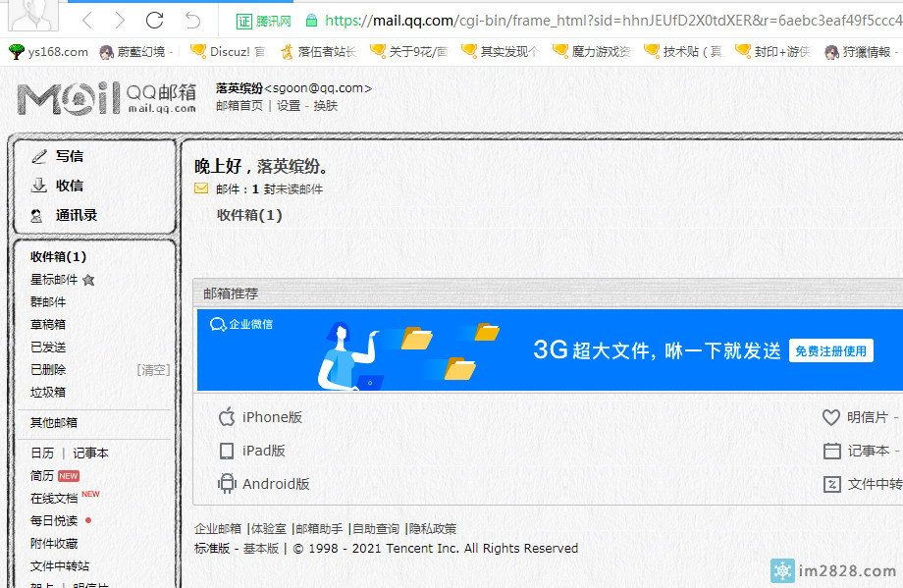Open the 草稿箱 drafts folder
The width and height of the screenshot is (903, 588).
48,324
